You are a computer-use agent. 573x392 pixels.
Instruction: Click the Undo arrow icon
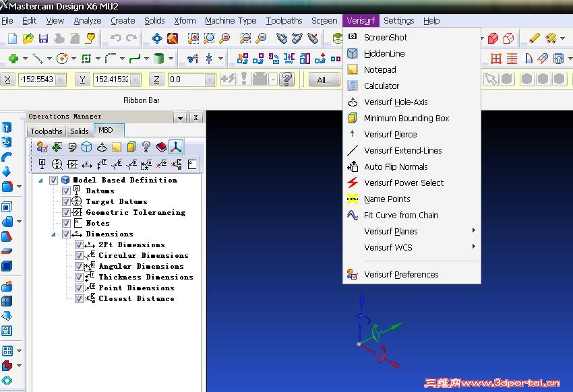click(115, 38)
